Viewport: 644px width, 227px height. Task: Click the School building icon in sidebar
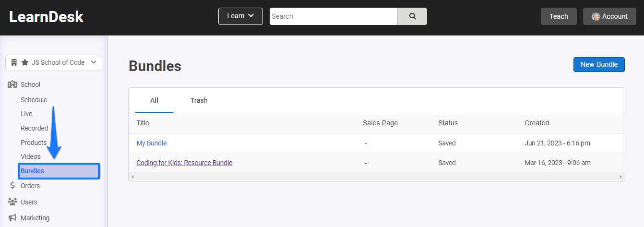12,84
